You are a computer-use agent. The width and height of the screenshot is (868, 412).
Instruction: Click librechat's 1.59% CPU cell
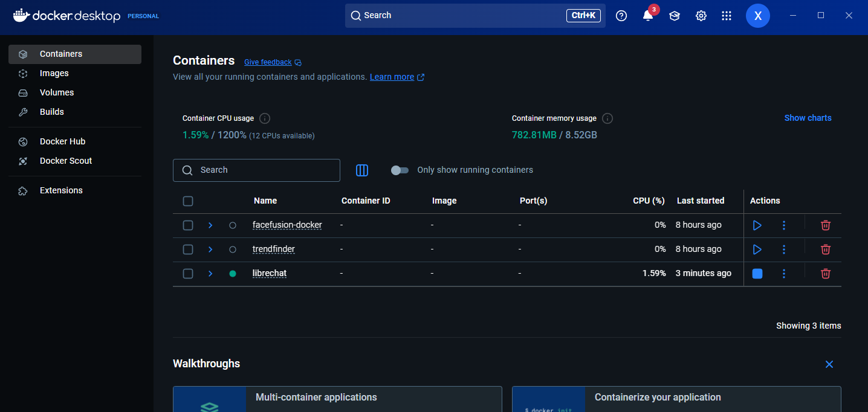click(654, 274)
